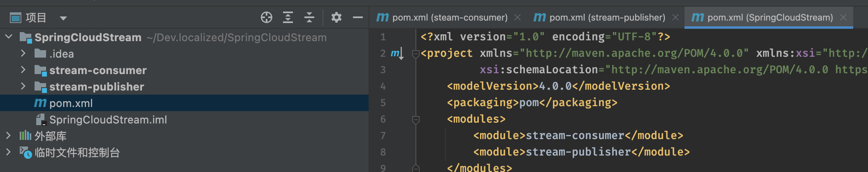Select the .idea folder row
This screenshot has height=172, width=868.
click(x=184, y=53)
